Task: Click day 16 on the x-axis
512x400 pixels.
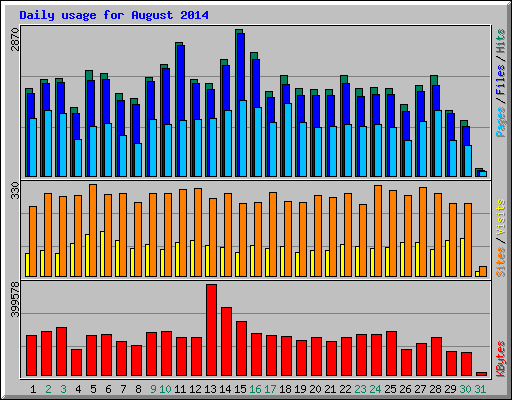Action: click(255, 389)
